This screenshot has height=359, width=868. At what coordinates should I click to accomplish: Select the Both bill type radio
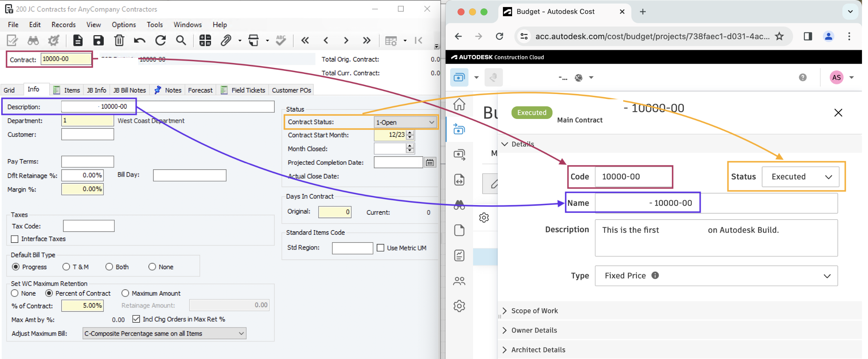(x=109, y=267)
